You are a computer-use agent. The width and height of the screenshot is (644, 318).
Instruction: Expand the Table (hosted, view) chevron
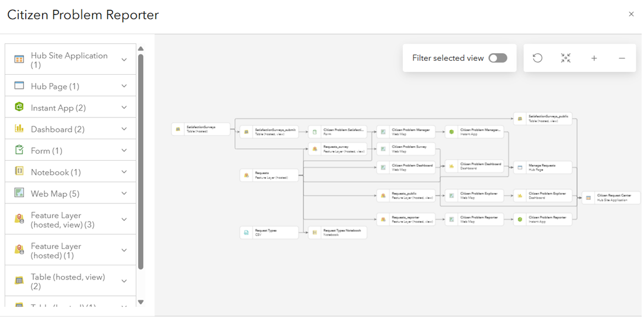click(x=124, y=281)
